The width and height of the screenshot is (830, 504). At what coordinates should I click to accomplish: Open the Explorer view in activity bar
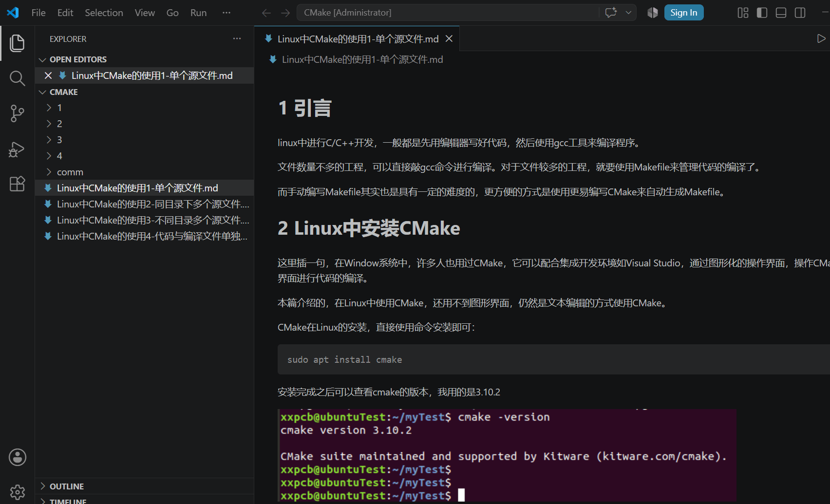click(17, 43)
